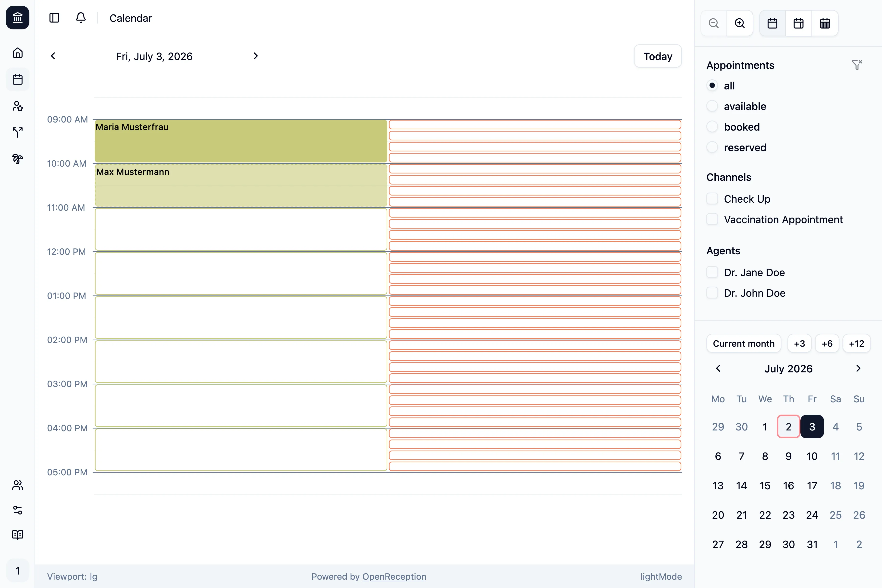Image resolution: width=882 pixels, height=588 pixels.
Task: Select the 'booked' appointments radio
Action: pos(712,127)
